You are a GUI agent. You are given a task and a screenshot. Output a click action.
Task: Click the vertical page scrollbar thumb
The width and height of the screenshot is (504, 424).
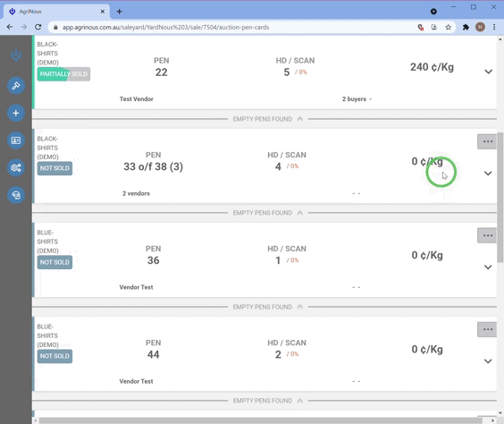point(500,197)
